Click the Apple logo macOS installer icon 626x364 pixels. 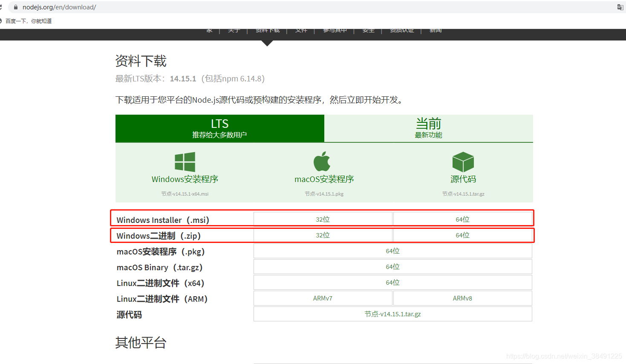click(x=322, y=162)
